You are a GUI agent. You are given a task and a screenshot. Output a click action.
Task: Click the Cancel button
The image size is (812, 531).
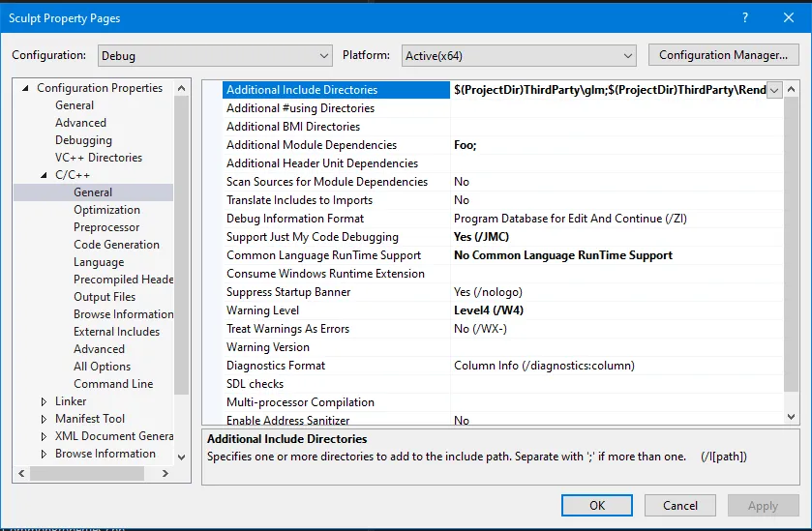[680, 505]
